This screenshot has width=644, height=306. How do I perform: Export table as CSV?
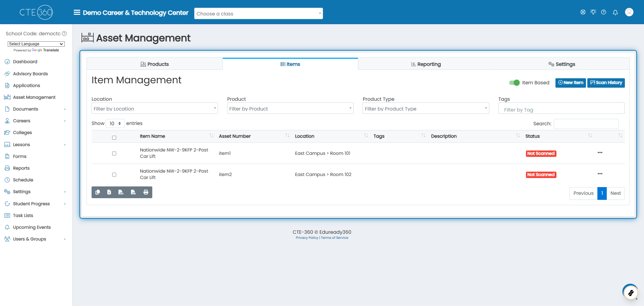pos(121,192)
